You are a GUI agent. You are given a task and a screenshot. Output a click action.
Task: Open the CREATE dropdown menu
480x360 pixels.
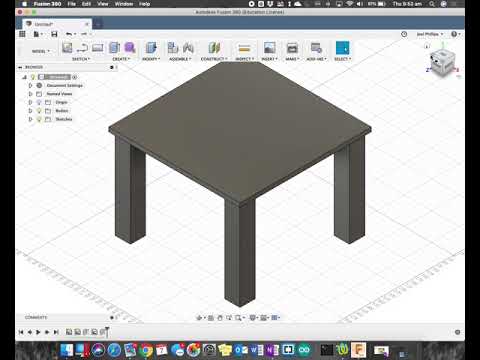[x=121, y=59]
